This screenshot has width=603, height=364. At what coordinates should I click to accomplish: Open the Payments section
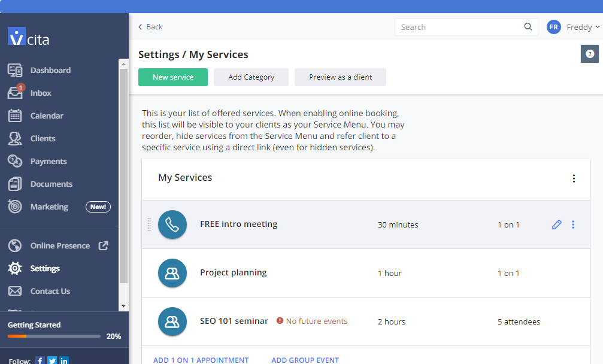(47, 161)
